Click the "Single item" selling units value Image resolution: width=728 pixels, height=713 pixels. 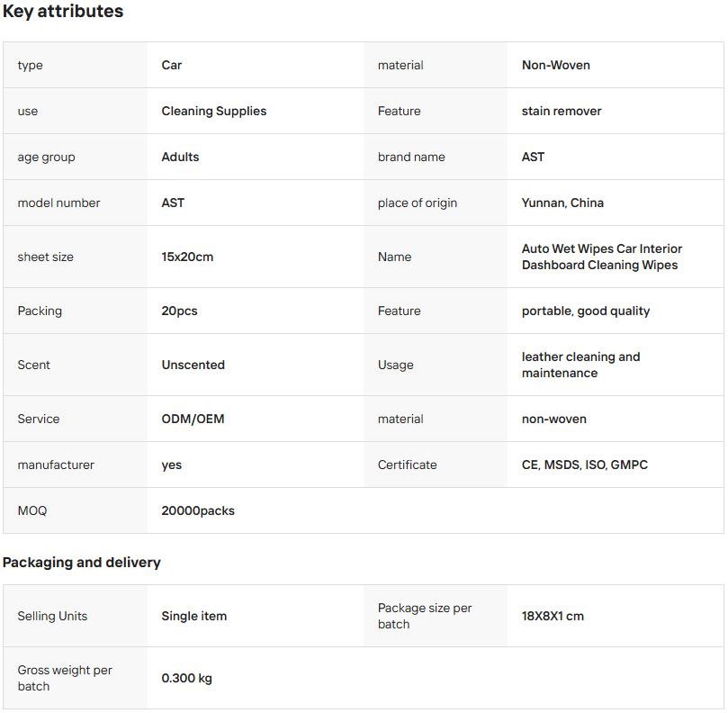click(193, 616)
